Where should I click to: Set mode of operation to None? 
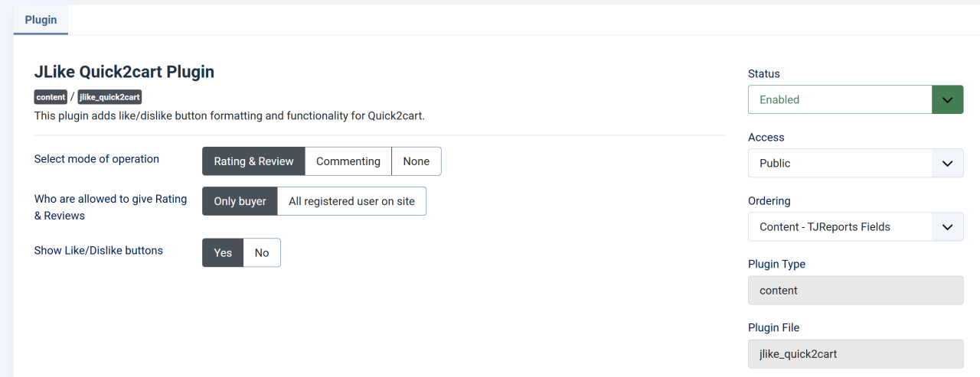(x=416, y=161)
